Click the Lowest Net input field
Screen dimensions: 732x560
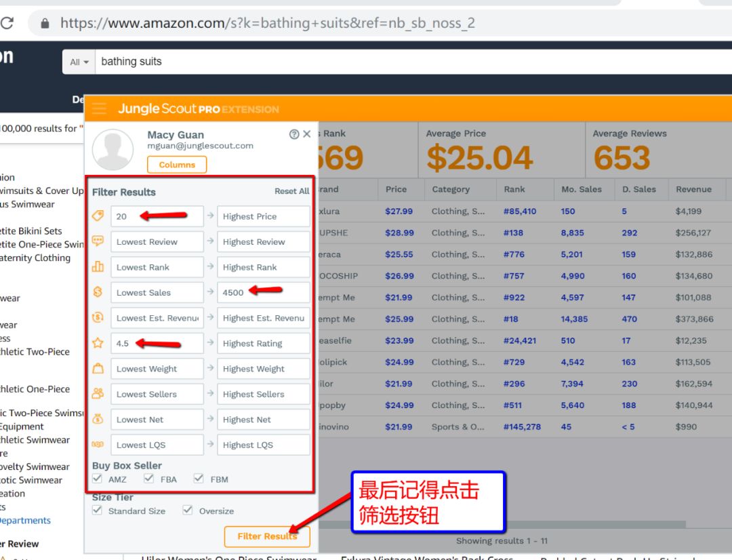coord(157,420)
